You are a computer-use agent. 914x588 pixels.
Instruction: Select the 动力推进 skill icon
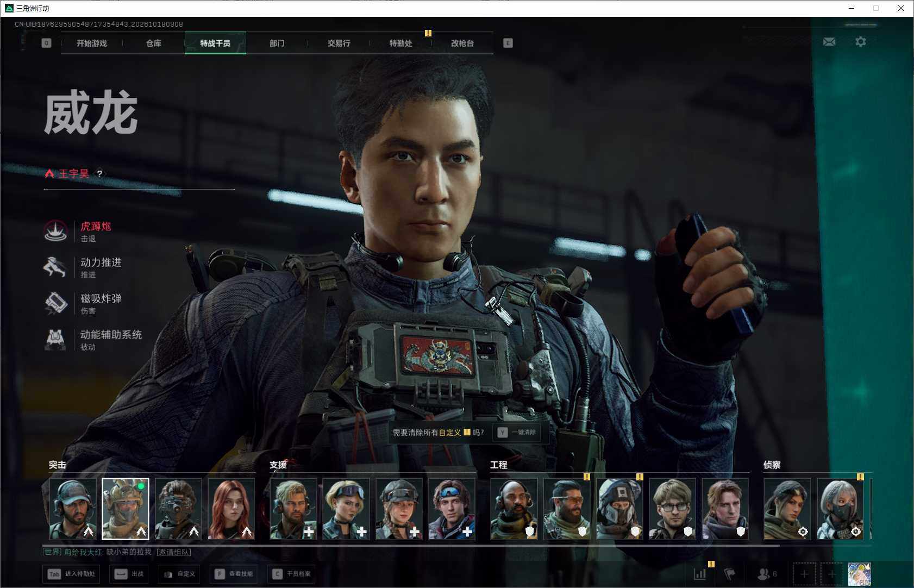pos(55,267)
